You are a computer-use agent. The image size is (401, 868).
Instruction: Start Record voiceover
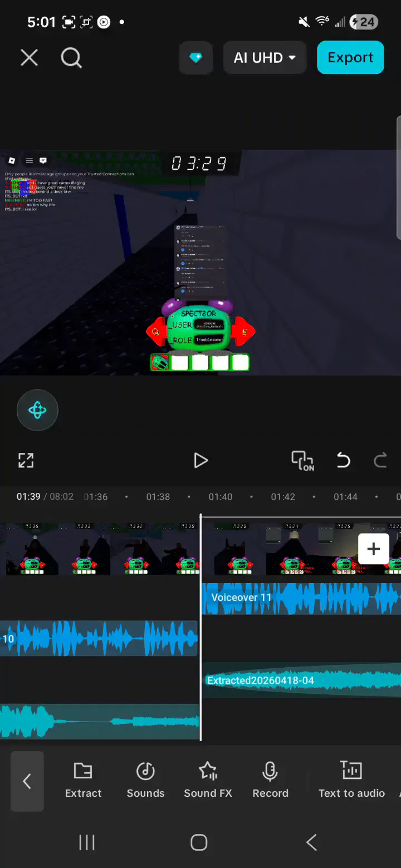[270, 780]
